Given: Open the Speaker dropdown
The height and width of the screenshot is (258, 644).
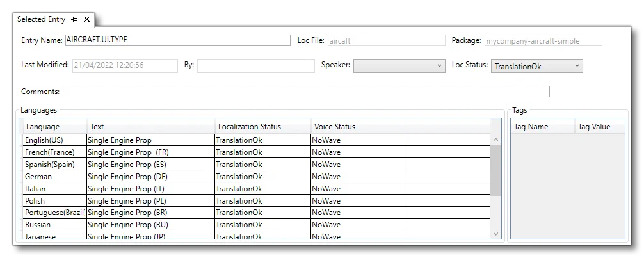Looking at the screenshot, I should (399, 66).
